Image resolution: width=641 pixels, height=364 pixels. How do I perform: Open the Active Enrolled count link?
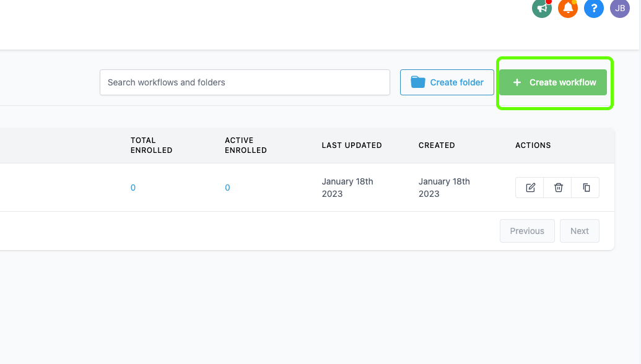pyautogui.click(x=227, y=188)
